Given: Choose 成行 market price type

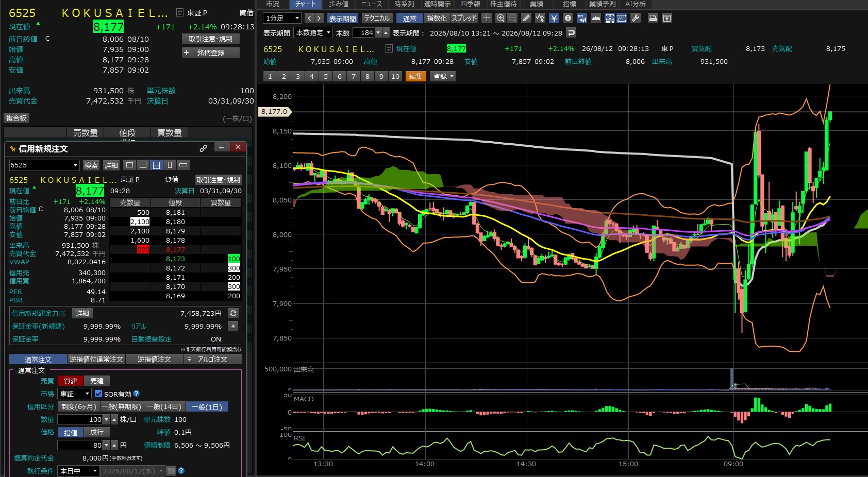Looking at the screenshot, I should coord(96,432).
